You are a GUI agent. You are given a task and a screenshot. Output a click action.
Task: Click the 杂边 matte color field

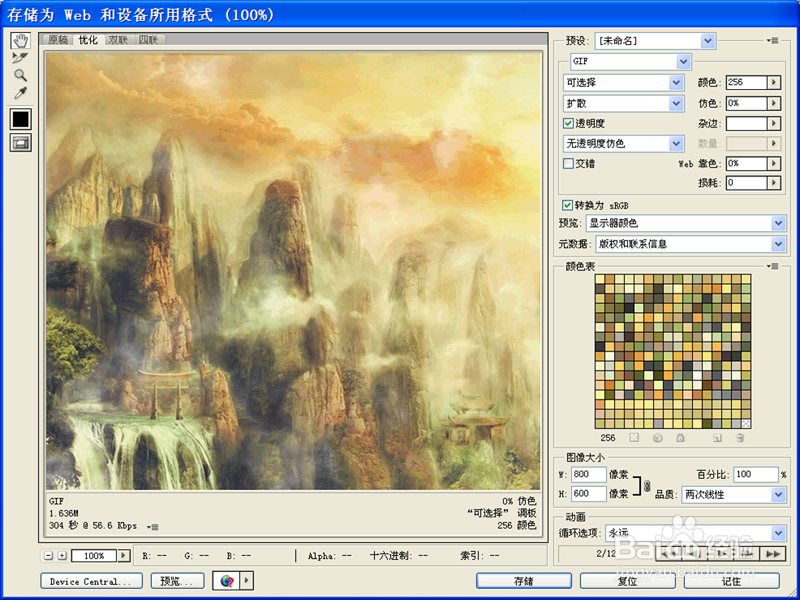pos(747,123)
